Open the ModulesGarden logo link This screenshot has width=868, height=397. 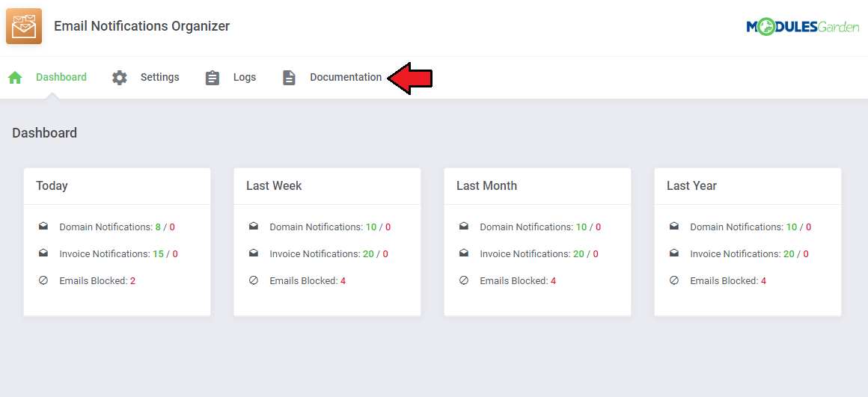(x=803, y=26)
